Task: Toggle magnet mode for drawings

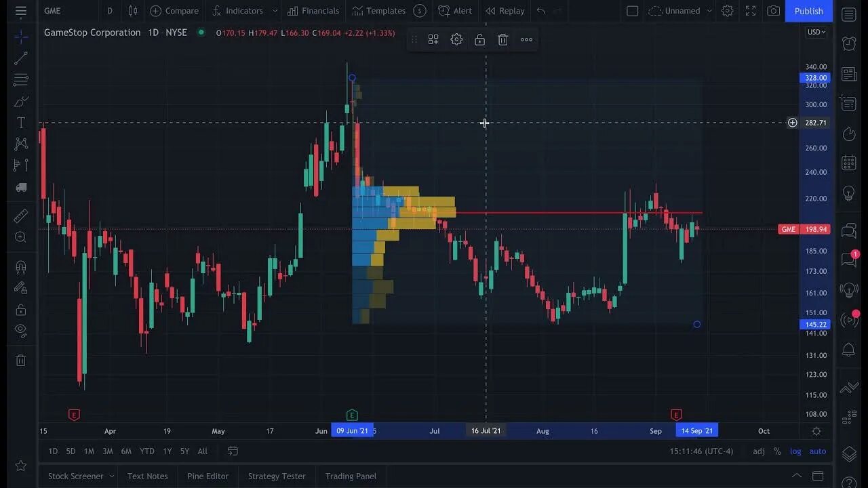Action: pos(20,266)
